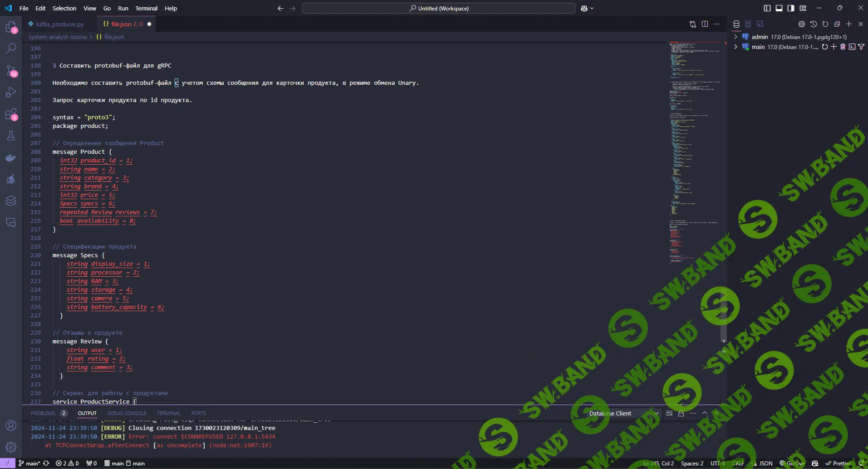This screenshot has width=868, height=469.
Task: Switch to the TERMINAL panel tab
Action: (169, 413)
